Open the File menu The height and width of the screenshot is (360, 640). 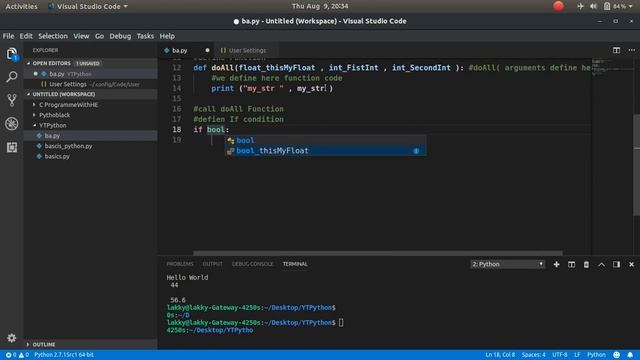coord(8,36)
